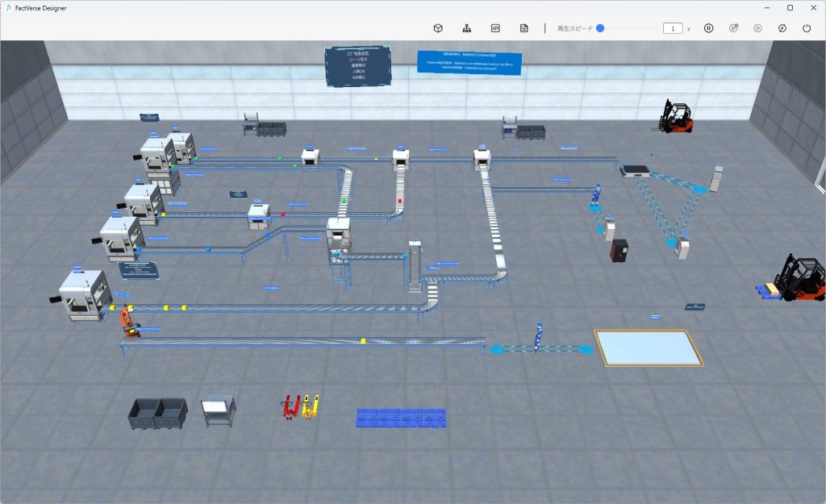
Task: Open the hierarchy tree icon
Action: pos(466,28)
